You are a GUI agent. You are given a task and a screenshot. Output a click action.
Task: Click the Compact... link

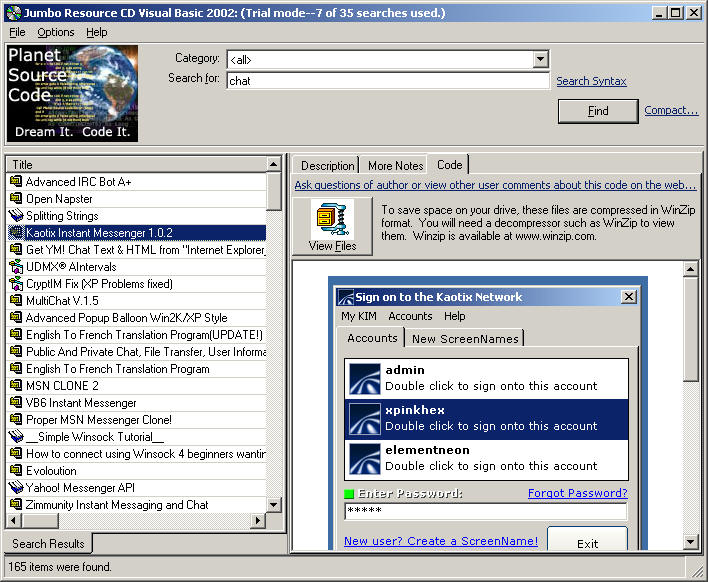(671, 110)
